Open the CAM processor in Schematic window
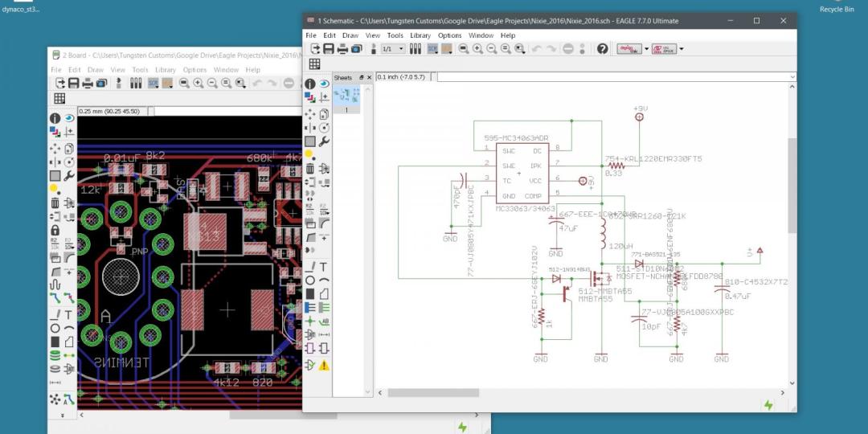 357,49
